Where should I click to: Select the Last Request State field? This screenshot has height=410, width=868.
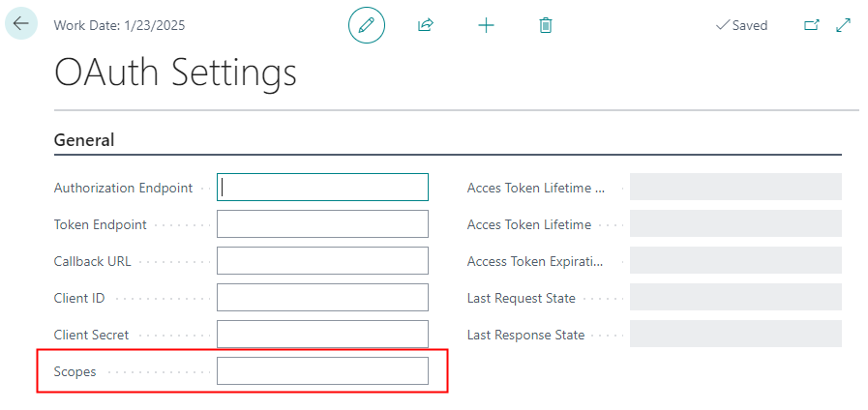(x=735, y=298)
